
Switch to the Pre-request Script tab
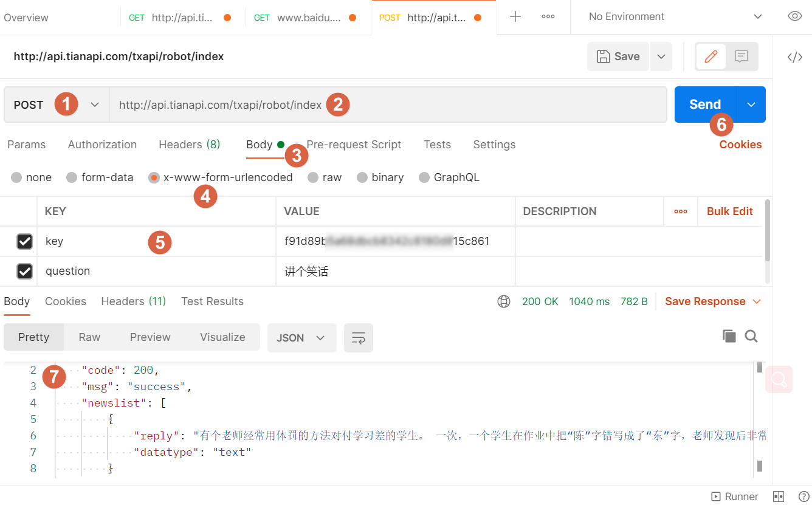click(354, 145)
